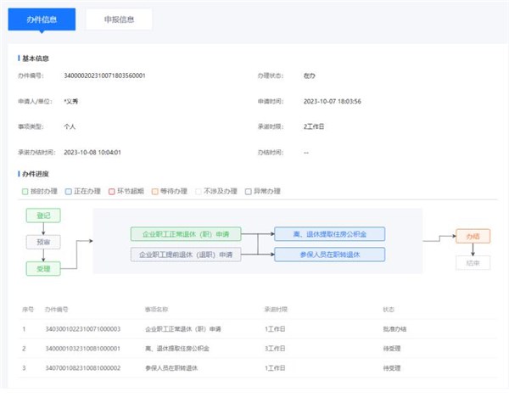Click the 办结 flow node
Screen dimensions: 509x420
pos(473,236)
